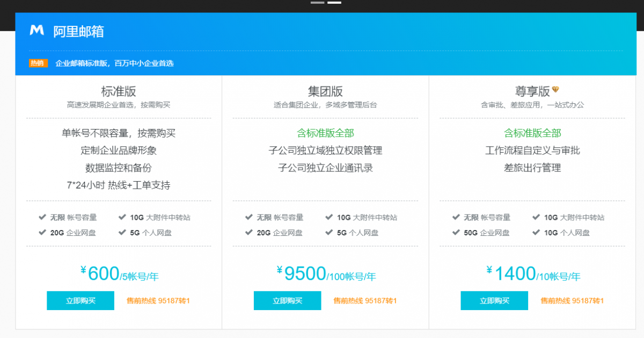Click checkmark next to 10G 大附件中转站 in 尊享版
Screen dimensions: 644x338
point(536,217)
